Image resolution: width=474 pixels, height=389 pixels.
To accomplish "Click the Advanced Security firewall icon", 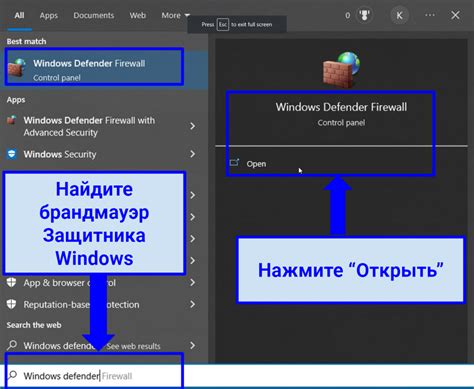I will [x=12, y=120].
